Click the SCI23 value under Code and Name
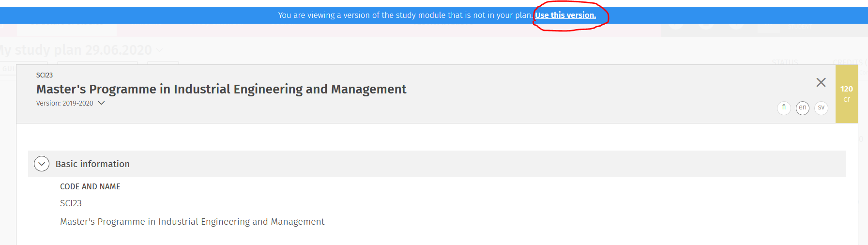Viewport: 868px width, 245px height. point(71,203)
